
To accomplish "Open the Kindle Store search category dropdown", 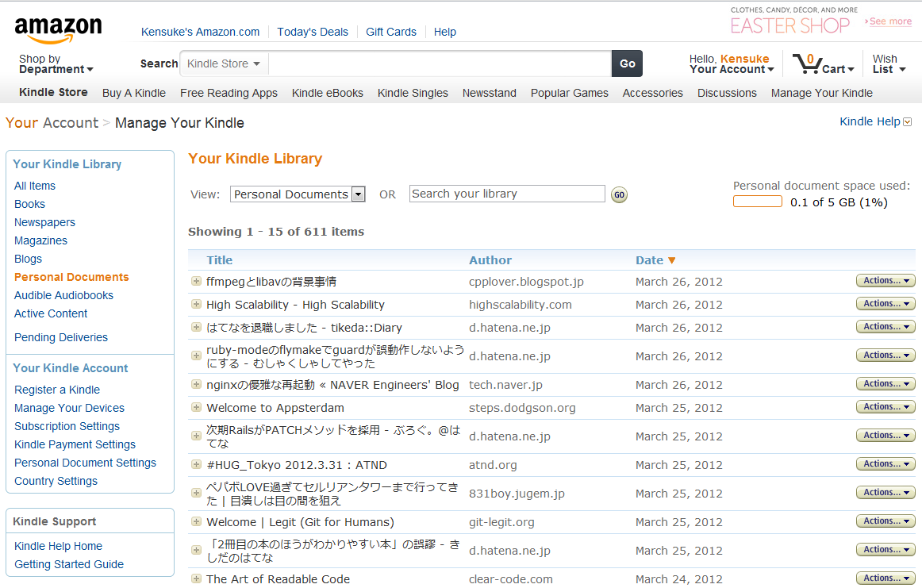I will click(x=224, y=63).
